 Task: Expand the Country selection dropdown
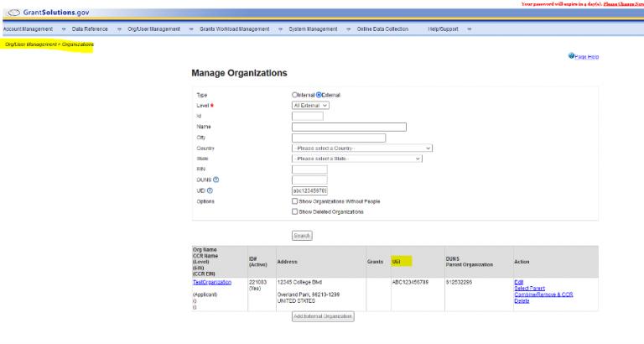point(361,149)
